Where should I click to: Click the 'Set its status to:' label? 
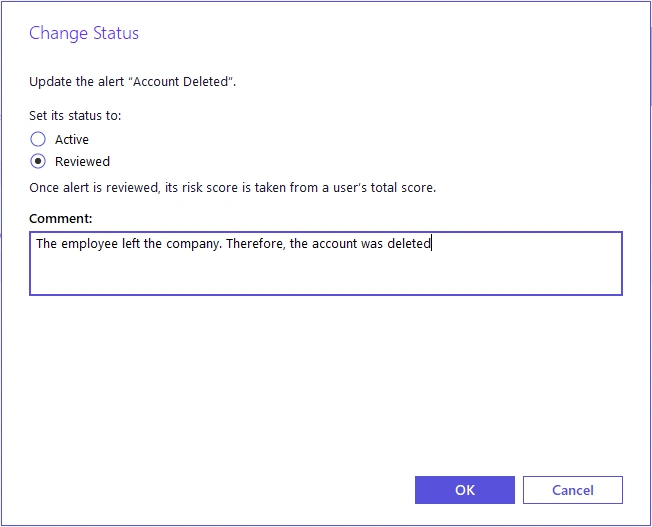tap(75, 115)
